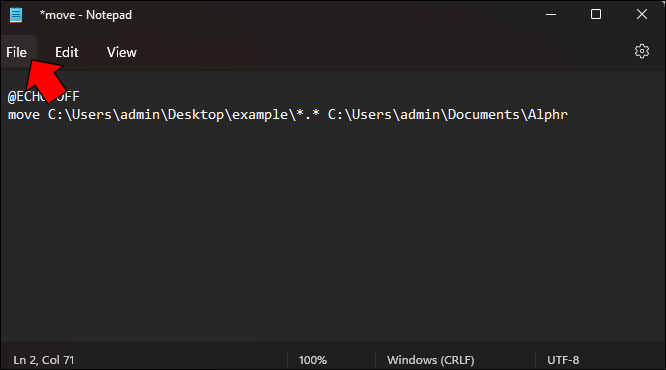Click the 100% zoom level indicator
The width and height of the screenshot is (666, 370).
313,360
